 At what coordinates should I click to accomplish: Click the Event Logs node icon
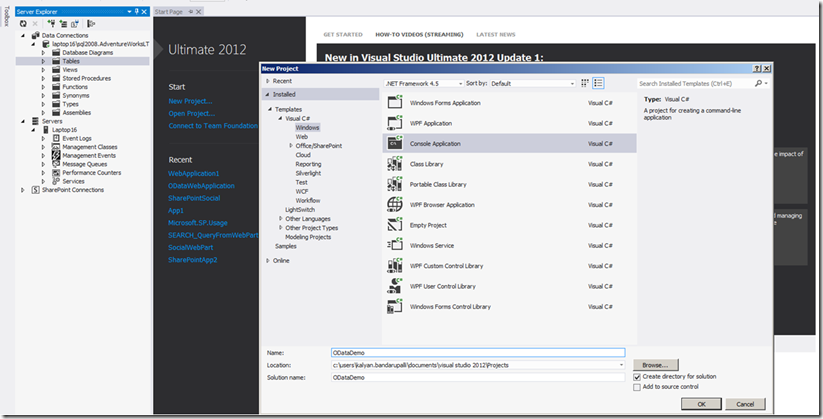coord(56,138)
